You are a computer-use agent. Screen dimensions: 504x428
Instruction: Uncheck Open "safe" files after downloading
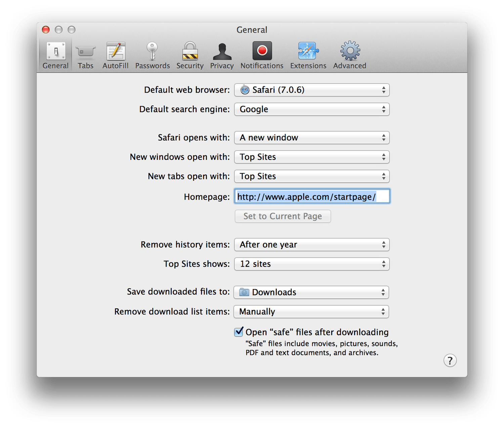[x=239, y=332]
